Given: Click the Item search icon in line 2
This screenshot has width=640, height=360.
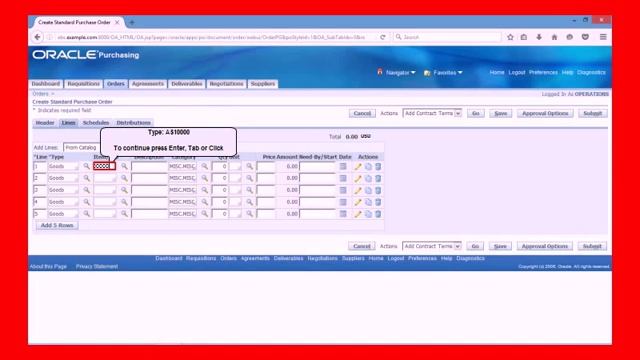Looking at the screenshot, I should click(x=124, y=178).
